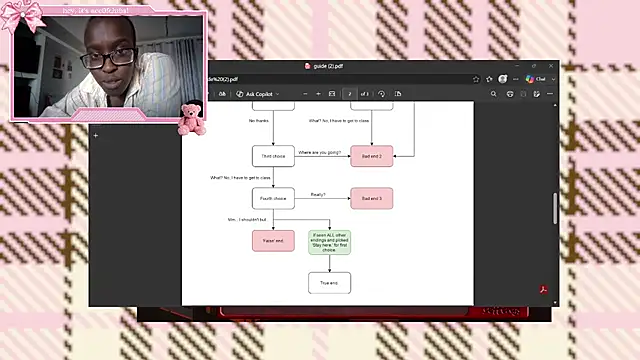This screenshot has width=640, height=360.
Task: Maximize the PDF browser window
Action: [534, 66]
